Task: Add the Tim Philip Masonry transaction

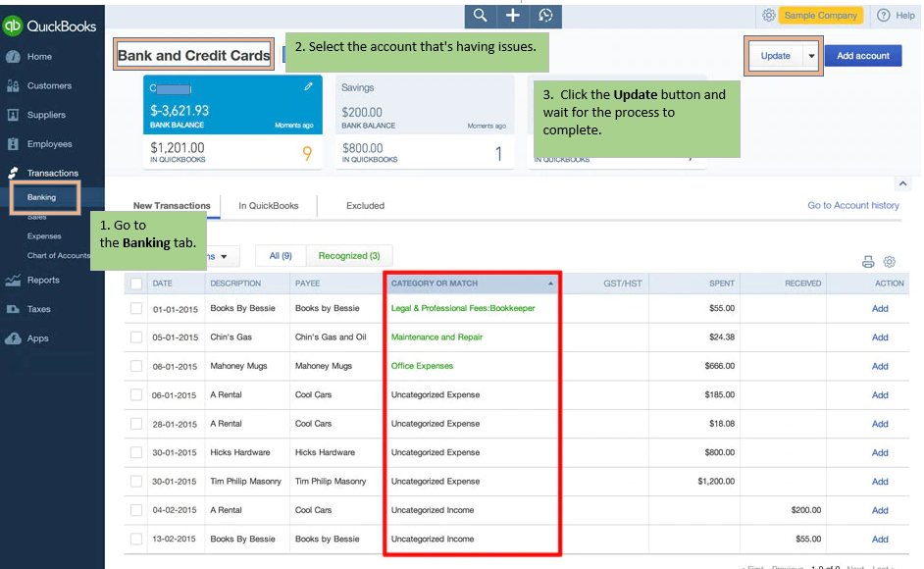Action: tap(880, 482)
